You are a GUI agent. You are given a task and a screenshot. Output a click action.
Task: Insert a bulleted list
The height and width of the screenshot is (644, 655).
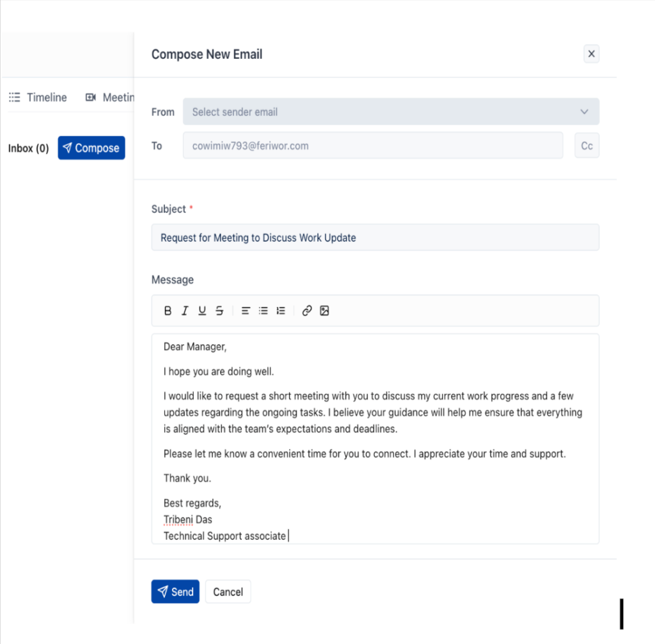click(263, 310)
